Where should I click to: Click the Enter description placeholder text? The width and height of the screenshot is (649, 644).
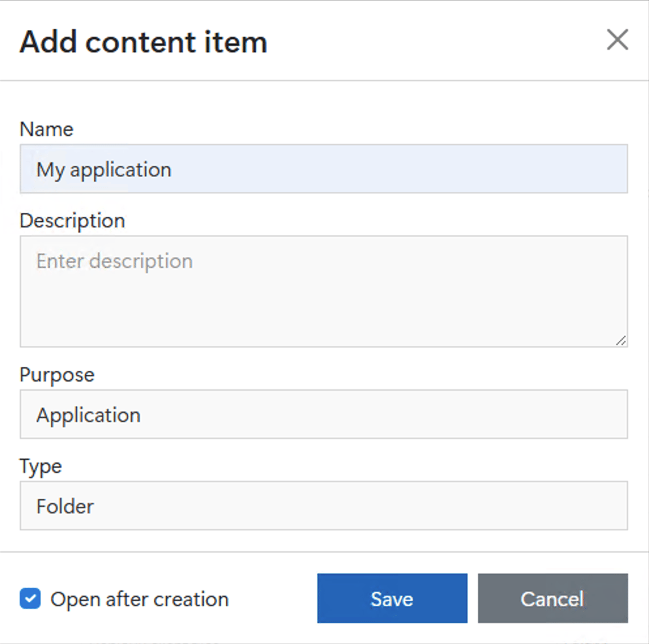tap(115, 261)
